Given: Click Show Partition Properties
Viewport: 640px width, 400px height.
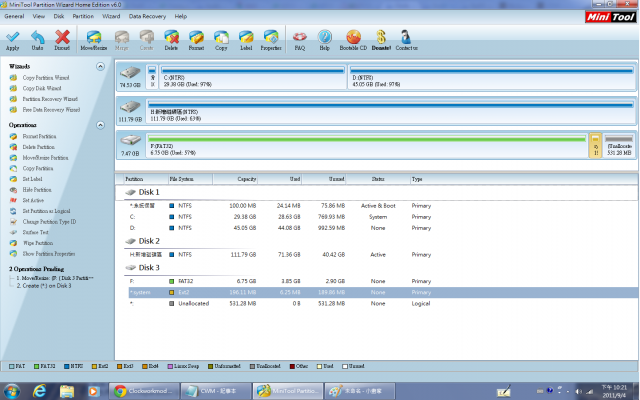Looking at the screenshot, I should click(49, 253).
